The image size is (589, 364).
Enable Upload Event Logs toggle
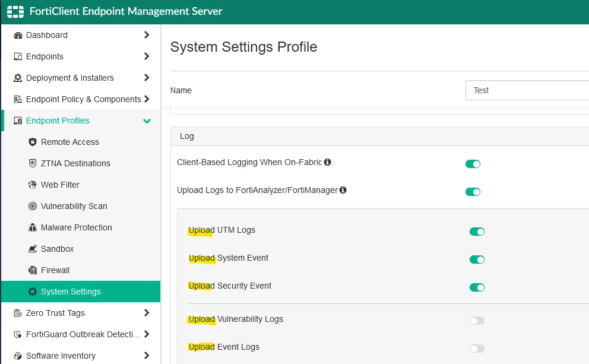(477, 349)
